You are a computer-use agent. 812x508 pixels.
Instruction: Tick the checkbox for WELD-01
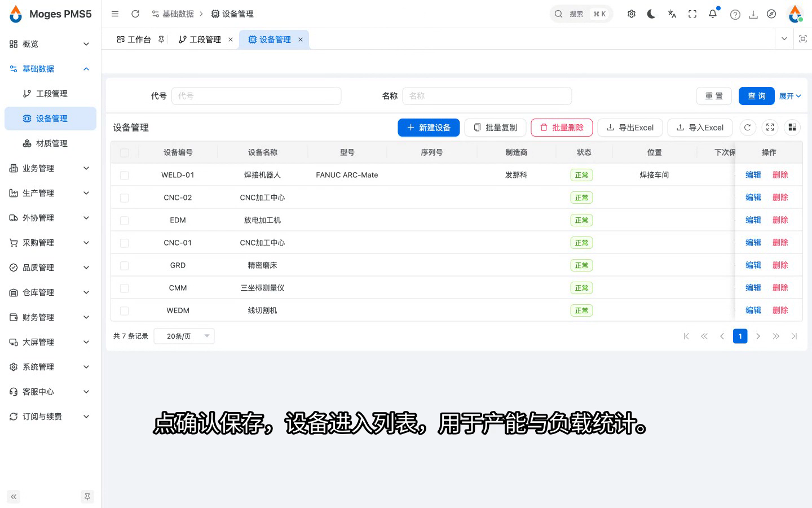click(125, 175)
